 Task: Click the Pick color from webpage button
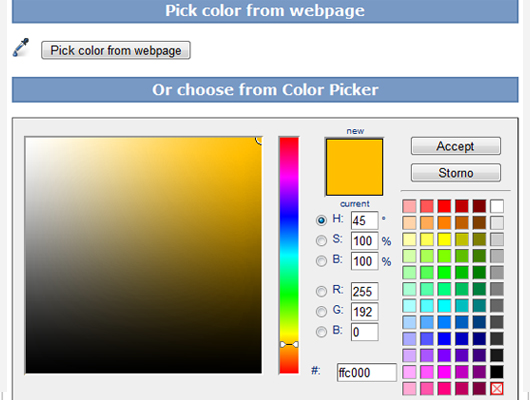click(116, 50)
